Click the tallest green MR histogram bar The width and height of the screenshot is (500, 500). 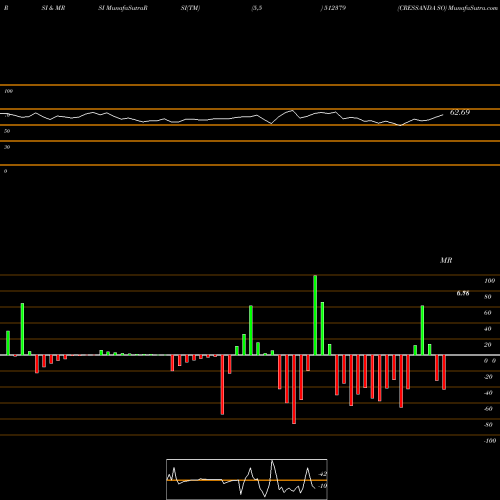tap(315, 315)
